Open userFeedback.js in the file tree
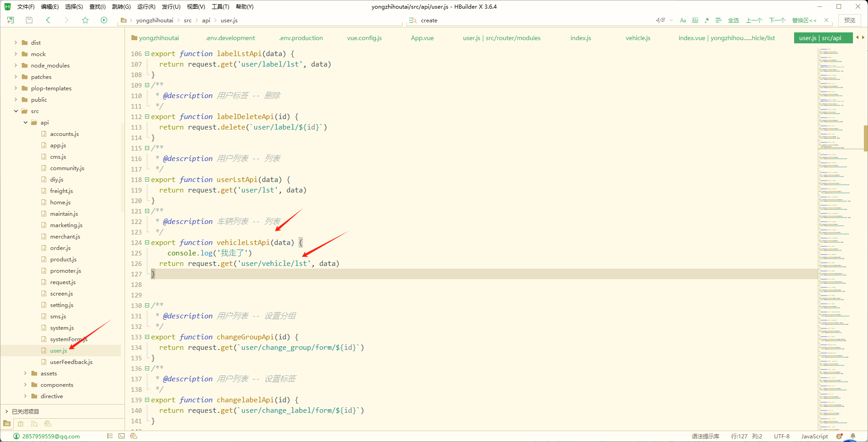Screen dimensions: 868x442 point(71,362)
